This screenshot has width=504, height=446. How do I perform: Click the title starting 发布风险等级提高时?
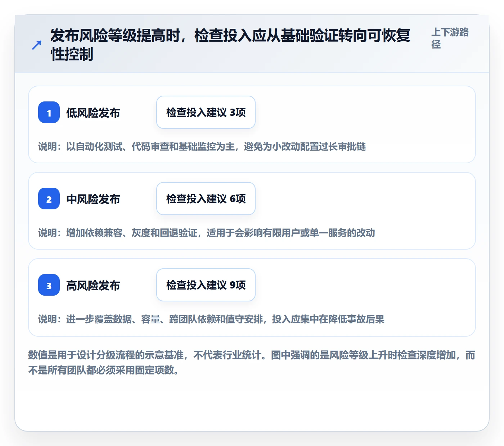pos(230,45)
